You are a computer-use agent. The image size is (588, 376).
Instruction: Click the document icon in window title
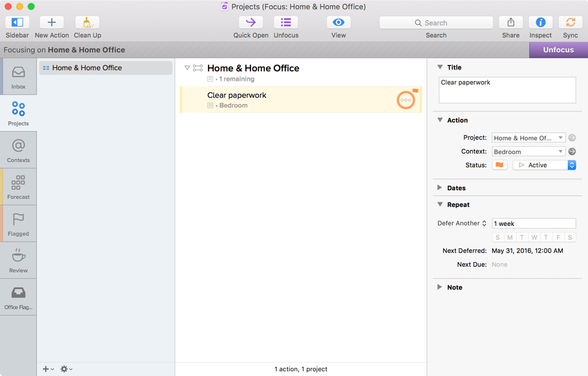coord(225,7)
